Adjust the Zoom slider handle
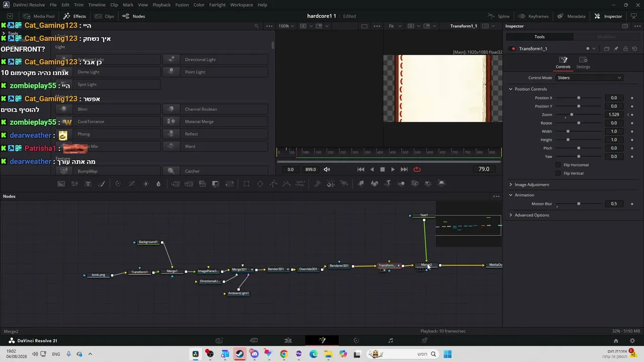 click(572, 115)
